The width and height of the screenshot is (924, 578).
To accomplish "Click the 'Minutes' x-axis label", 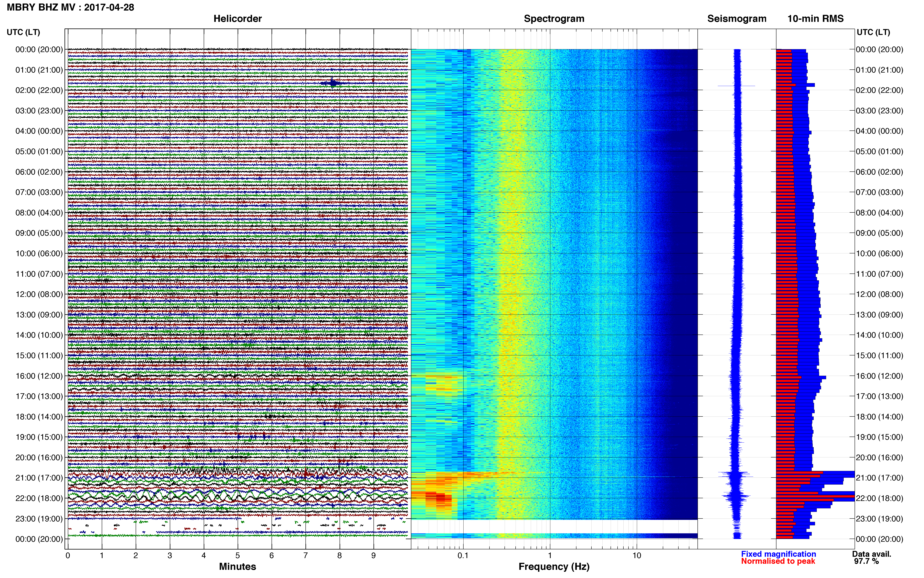I will coord(238,566).
